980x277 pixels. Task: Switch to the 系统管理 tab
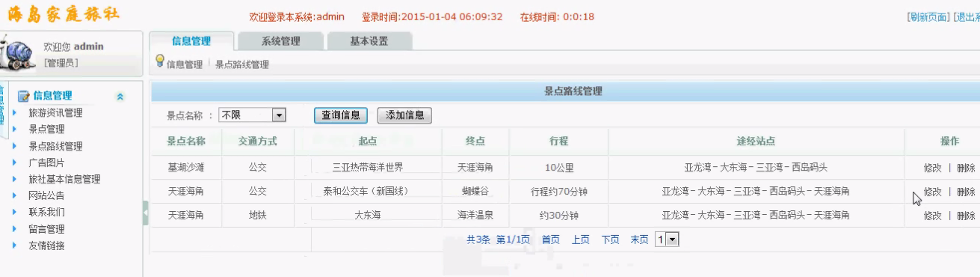[281, 41]
